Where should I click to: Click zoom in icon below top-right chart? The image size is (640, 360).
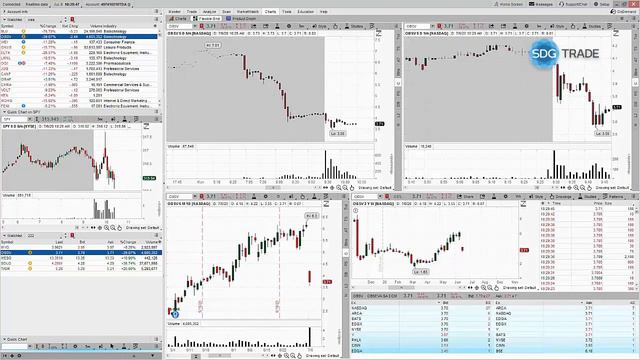tap(576, 188)
